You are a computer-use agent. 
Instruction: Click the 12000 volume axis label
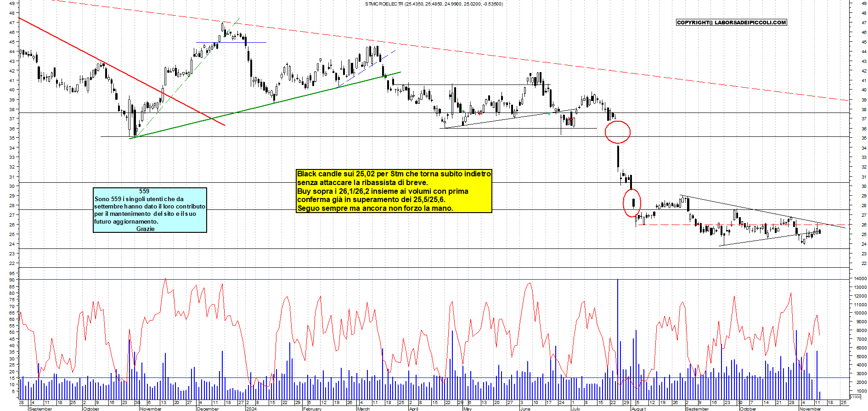pyautogui.click(x=860, y=296)
